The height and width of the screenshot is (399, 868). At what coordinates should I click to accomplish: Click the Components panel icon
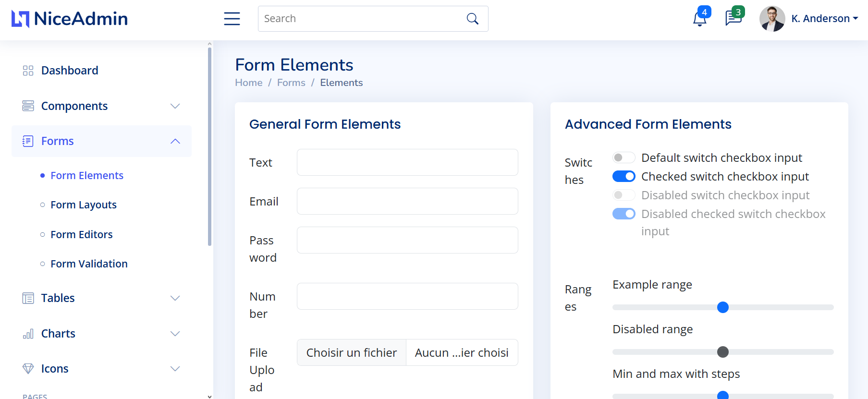(x=28, y=106)
